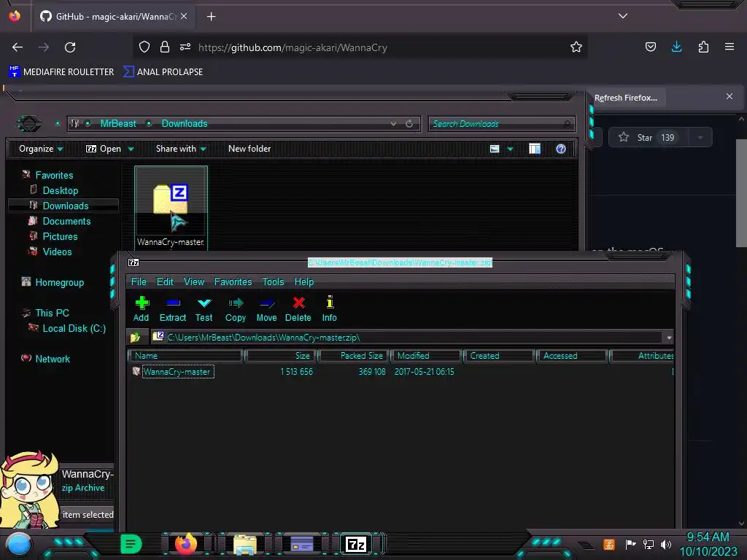Image resolution: width=747 pixels, height=560 pixels.
Task: Toggle the Explorer preview pane icon
Action: click(535, 149)
